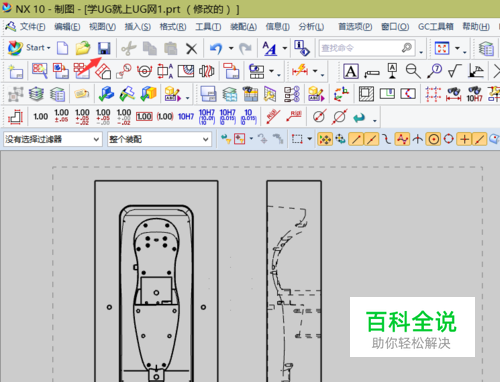Click the surface finish symbol icon
Screen dimensions: 500x382
[x=454, y=71]
